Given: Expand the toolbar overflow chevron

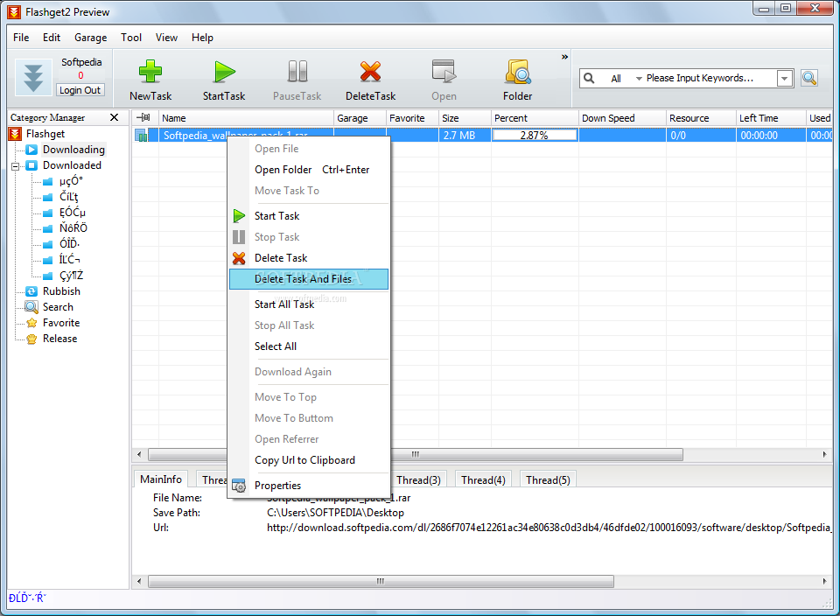Looking at the screenshot, I should click(564, 58).
